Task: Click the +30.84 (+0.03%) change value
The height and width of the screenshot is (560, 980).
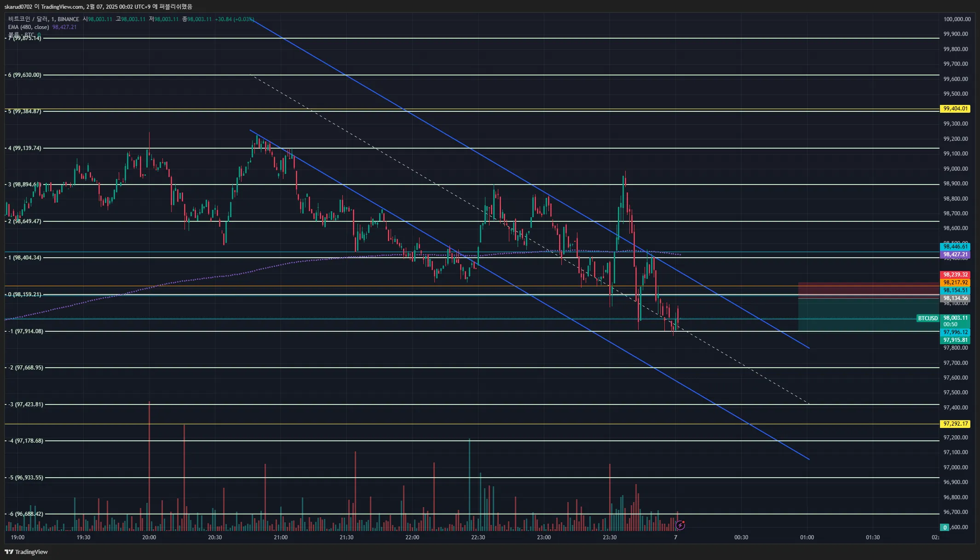Action: click(235, 19)
